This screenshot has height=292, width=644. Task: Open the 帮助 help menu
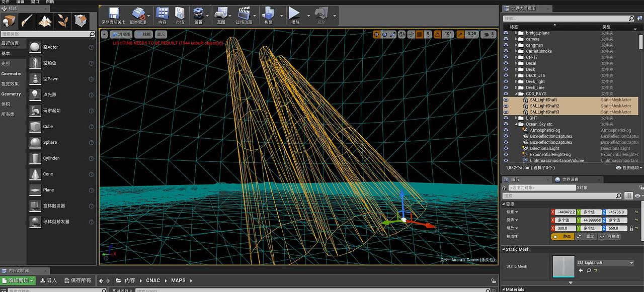point(50,2)
